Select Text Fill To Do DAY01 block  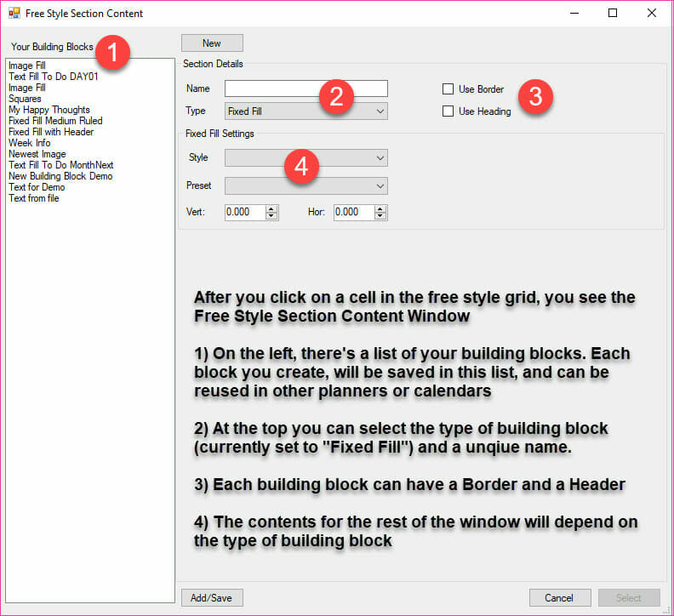(54, 77)
